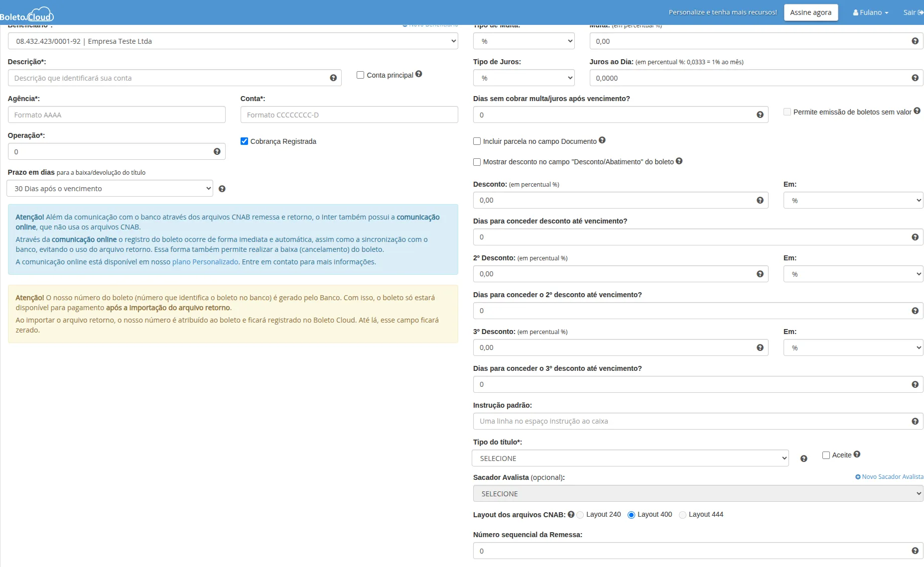Open the Tipo de Juros dropdown
Viewport: 924px width, 567px height.
coord(523,78)
